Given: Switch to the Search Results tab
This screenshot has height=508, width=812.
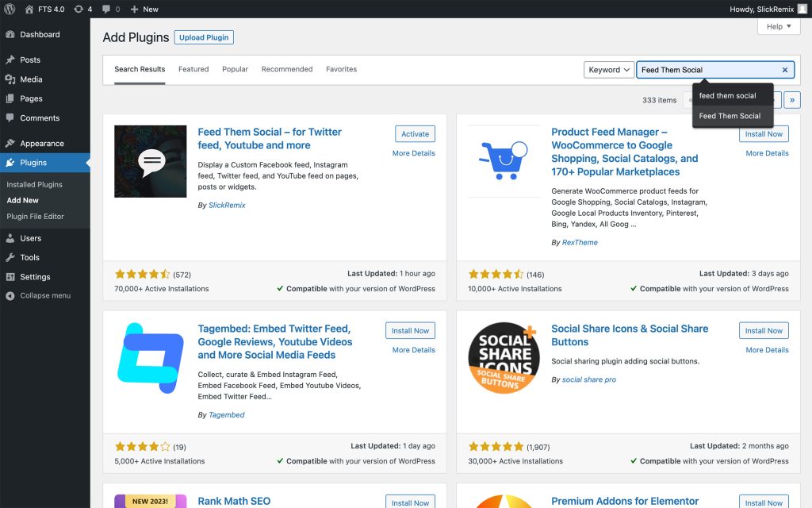Looking at the screenshot, I should (140, 69).
